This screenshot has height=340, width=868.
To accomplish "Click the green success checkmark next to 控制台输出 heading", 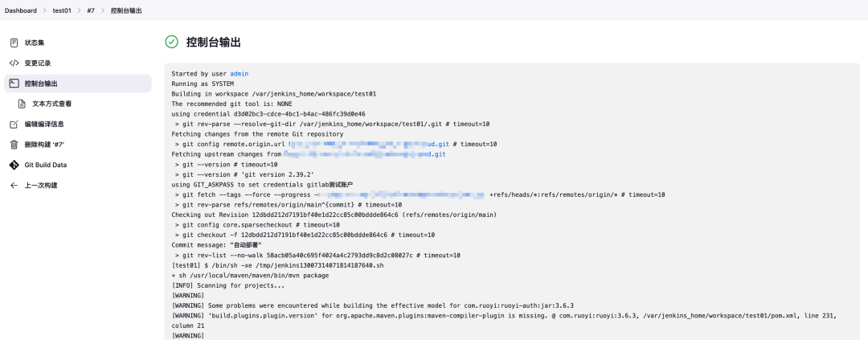I will 172,42.
